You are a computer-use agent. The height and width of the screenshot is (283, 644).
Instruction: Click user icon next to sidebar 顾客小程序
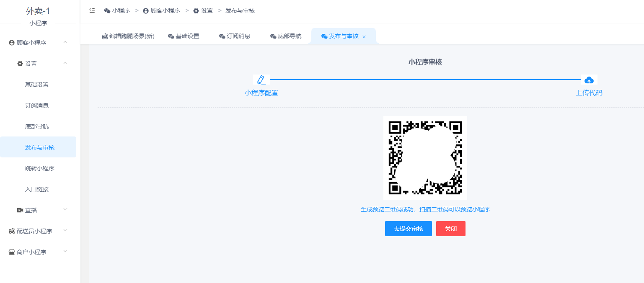coord(12,43)
